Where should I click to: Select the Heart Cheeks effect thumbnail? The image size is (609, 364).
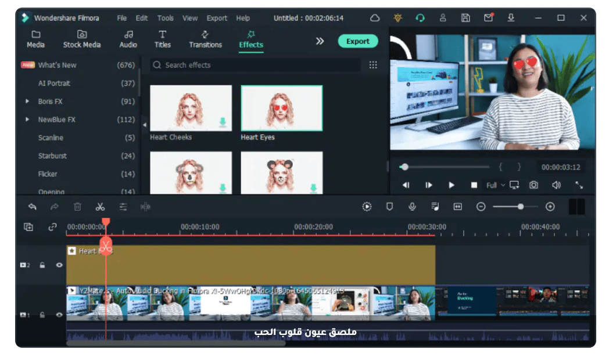191,108
